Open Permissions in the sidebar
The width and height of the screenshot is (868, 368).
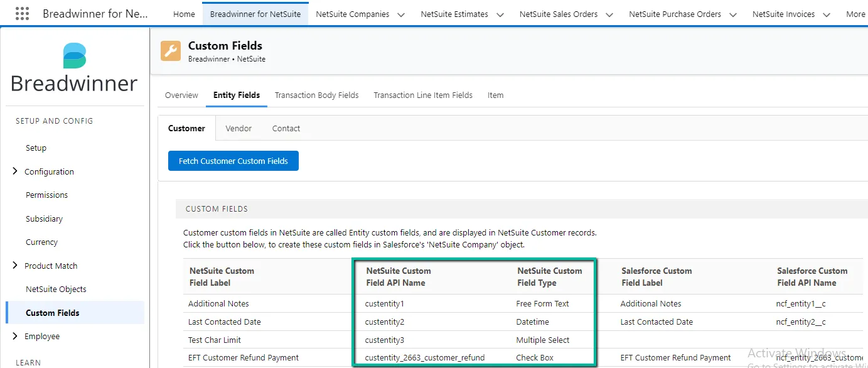[x=46, y=195]
